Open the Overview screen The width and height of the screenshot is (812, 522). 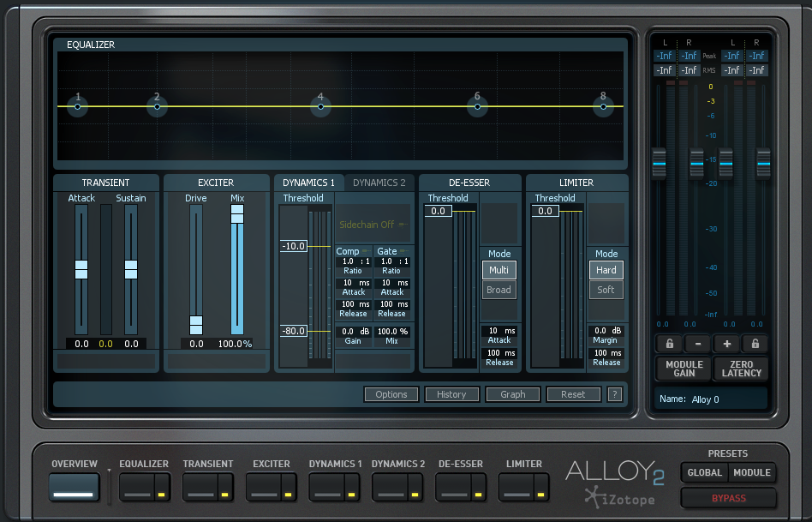coord(74,487)
